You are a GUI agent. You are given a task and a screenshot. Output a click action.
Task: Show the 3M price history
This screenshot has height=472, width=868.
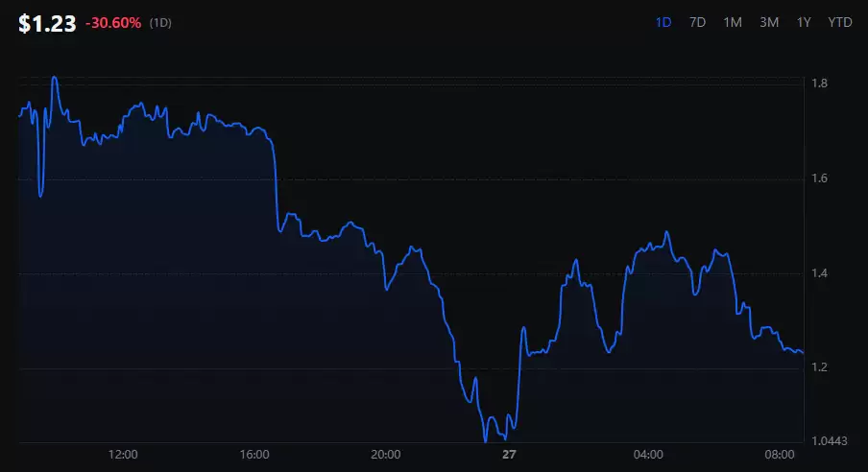(769, 22)
